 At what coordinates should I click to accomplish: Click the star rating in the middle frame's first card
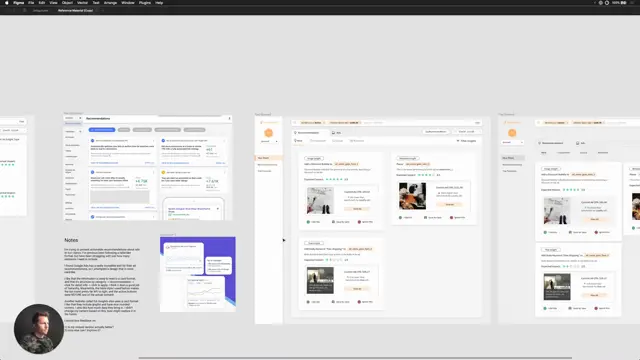click(334, 180)
